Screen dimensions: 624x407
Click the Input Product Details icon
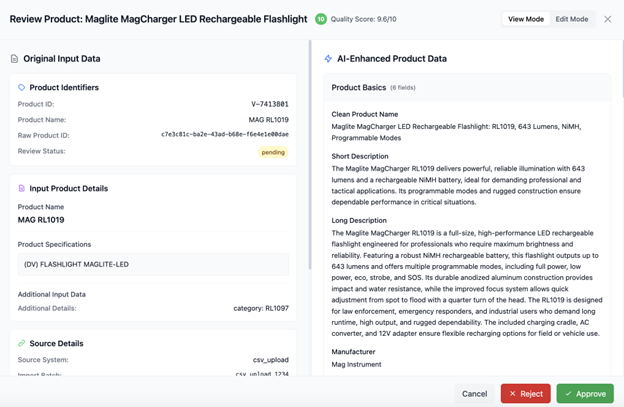(x=22, y=188)
